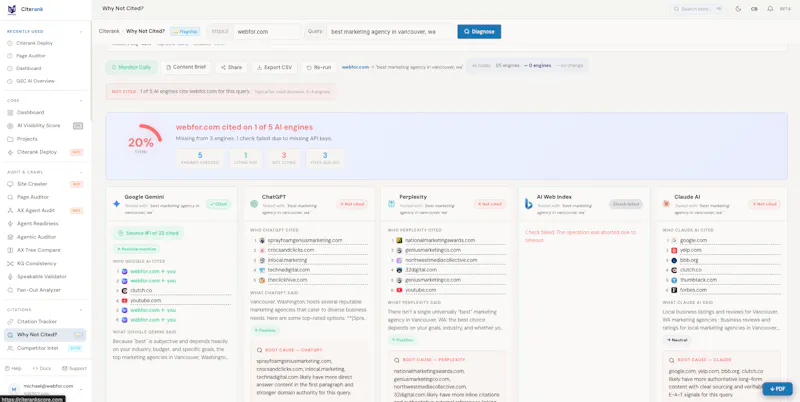Click Source #1 of 33 cited badge
Screen dimensions: 800x402
[x=148, y=233]
